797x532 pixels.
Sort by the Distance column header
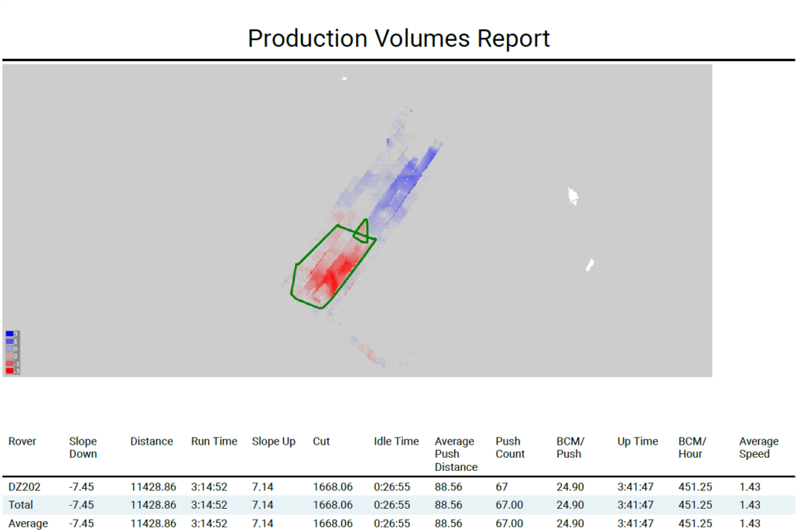(x=151, y=442)
